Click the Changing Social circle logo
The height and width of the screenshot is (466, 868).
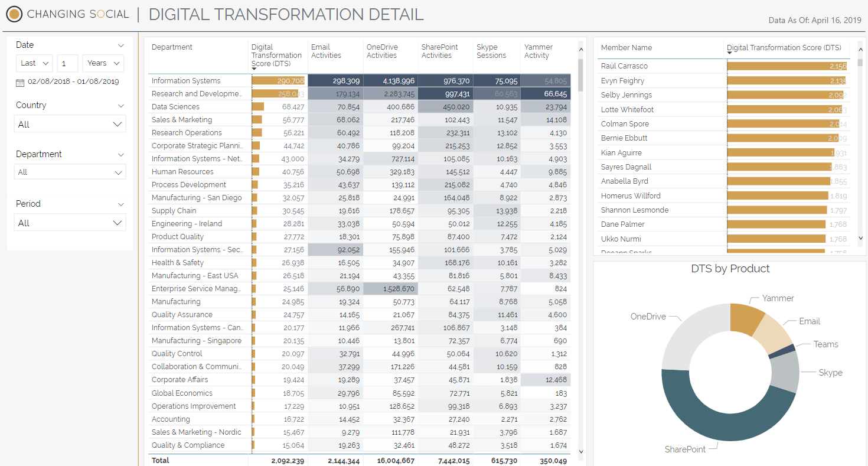tap(14, 14)
